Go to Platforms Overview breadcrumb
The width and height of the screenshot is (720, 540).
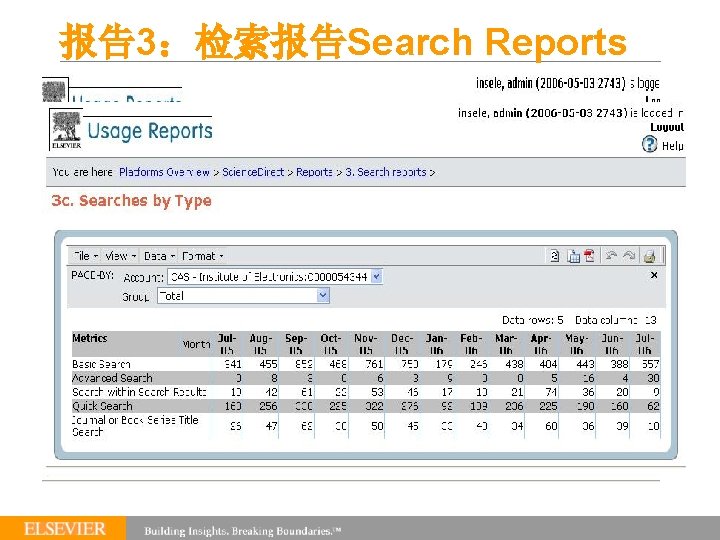click(164, 172)
